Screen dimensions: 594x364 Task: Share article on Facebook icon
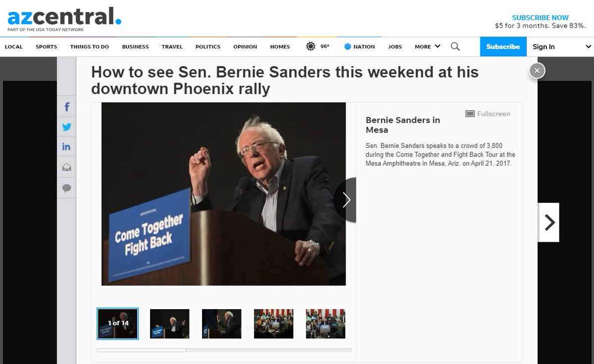coord(66,106)
